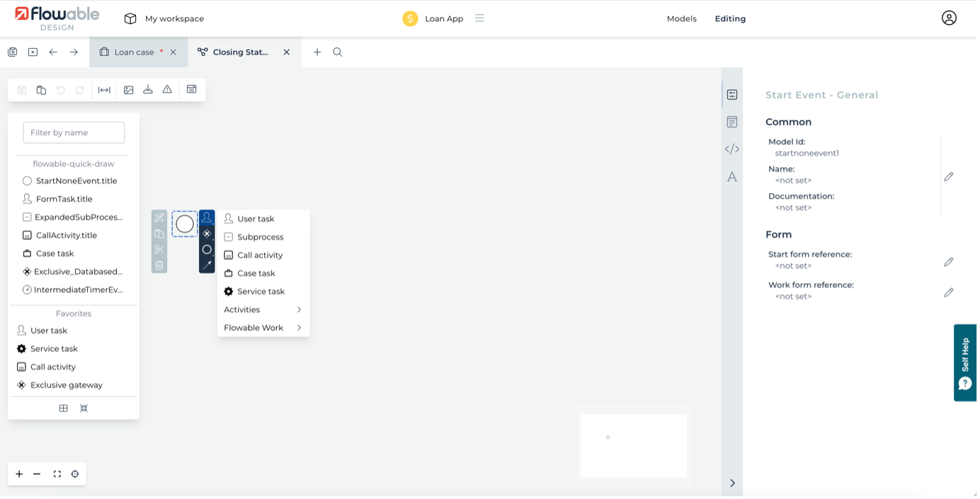Screen dimensions: 980x499
Task: Click the zoom in plus button
Action: click(19, 474)
